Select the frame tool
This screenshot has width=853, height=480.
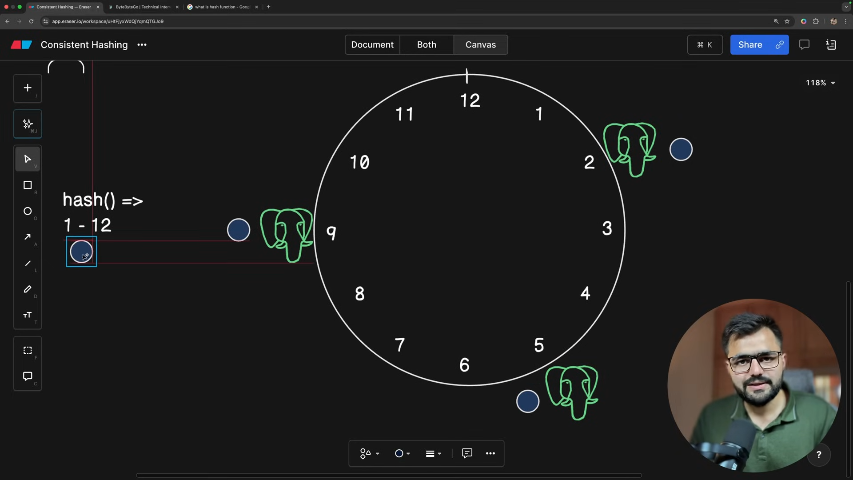[27, 350]
